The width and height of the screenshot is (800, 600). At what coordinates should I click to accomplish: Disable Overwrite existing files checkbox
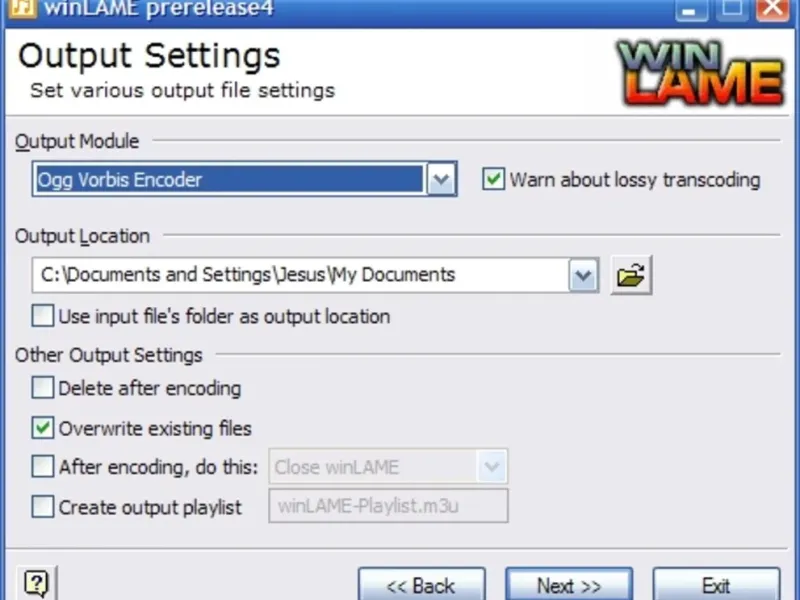(x=42, y=428)
